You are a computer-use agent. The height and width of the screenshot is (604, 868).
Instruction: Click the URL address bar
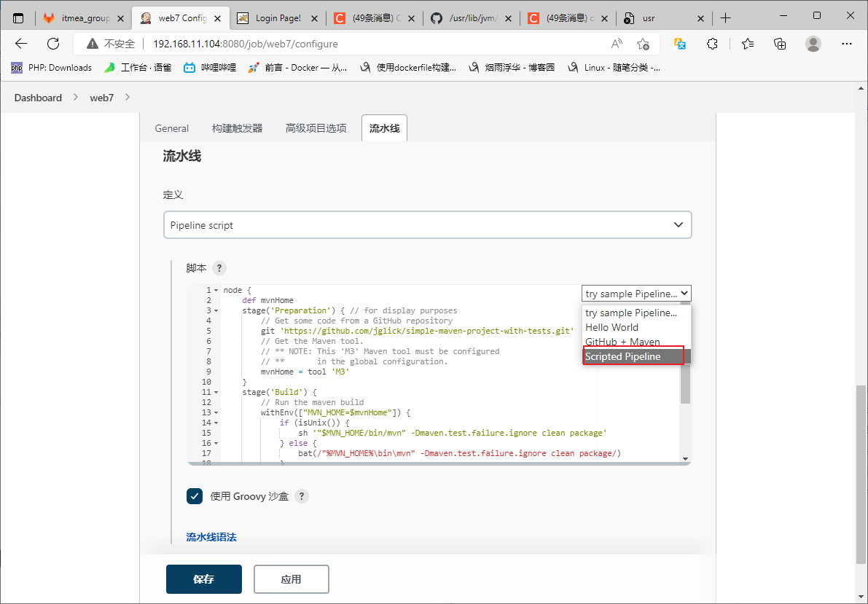click(x=365, y=44)
